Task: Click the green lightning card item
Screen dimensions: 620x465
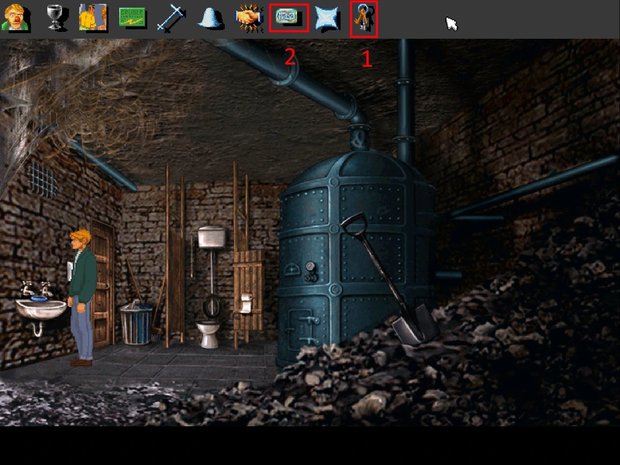Action: pos(133,18)
